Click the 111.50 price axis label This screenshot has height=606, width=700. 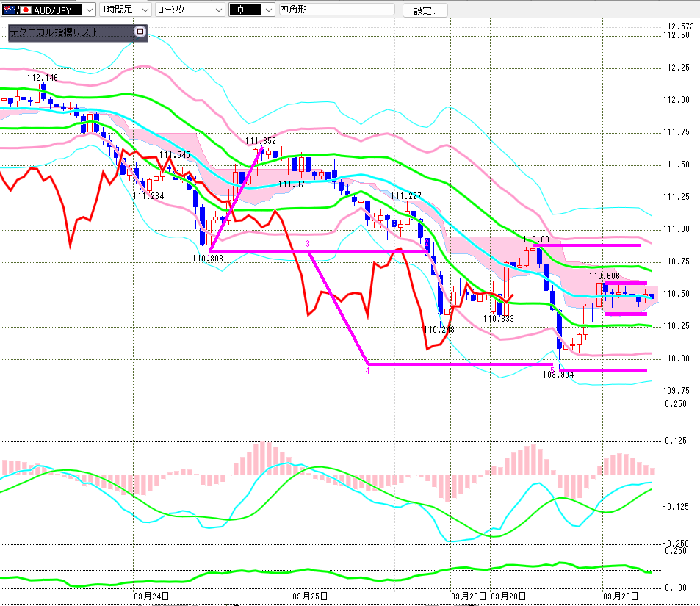click(676, 165)
